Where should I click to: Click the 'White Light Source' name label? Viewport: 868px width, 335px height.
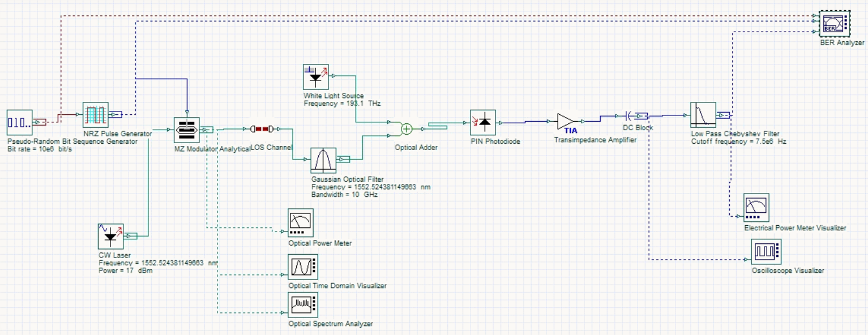coord(333,96)
